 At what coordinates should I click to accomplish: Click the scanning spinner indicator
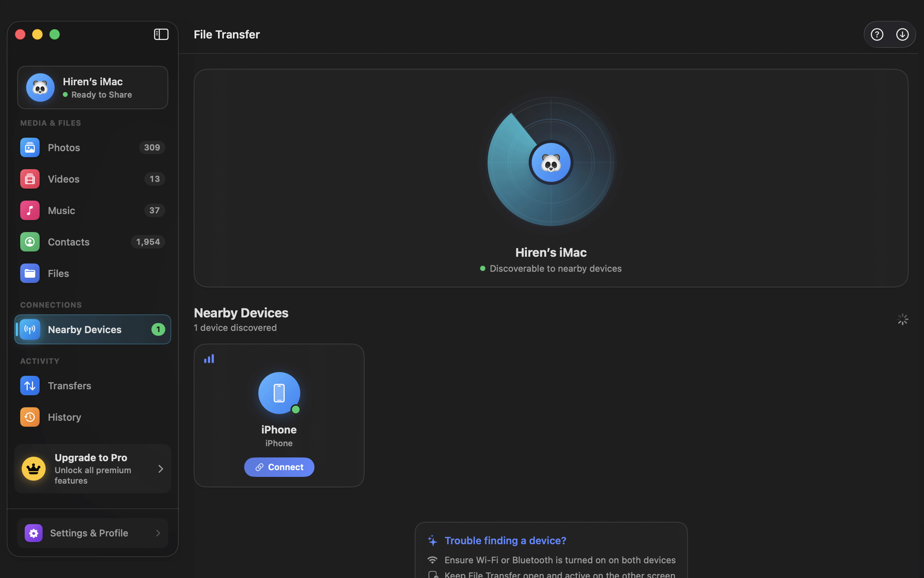point(903,319)
